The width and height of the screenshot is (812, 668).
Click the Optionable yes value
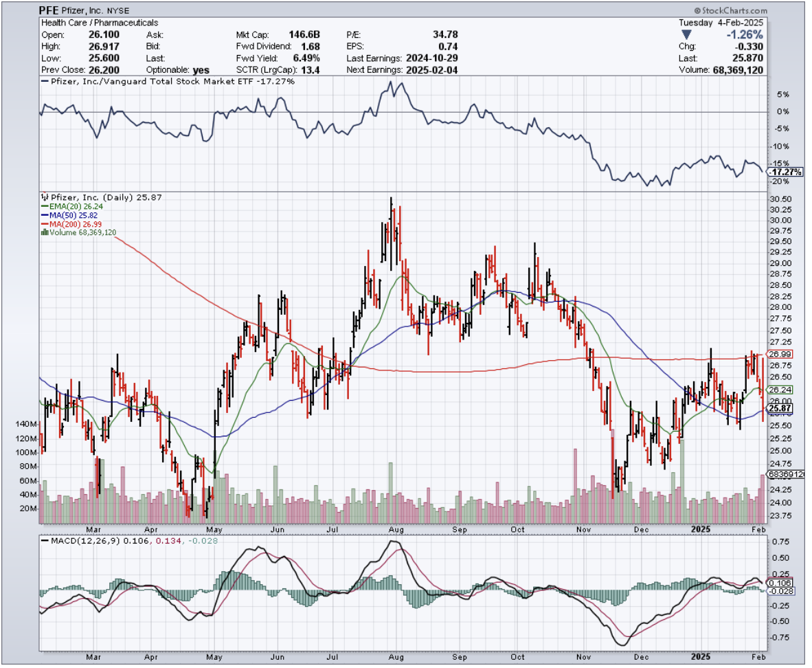coord(200,70)
